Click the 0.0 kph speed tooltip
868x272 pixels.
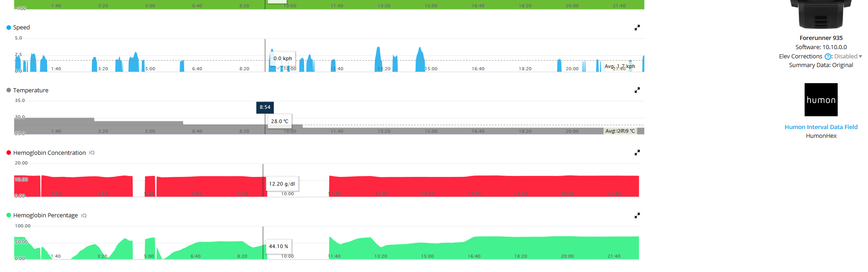[x=282, y=58]
